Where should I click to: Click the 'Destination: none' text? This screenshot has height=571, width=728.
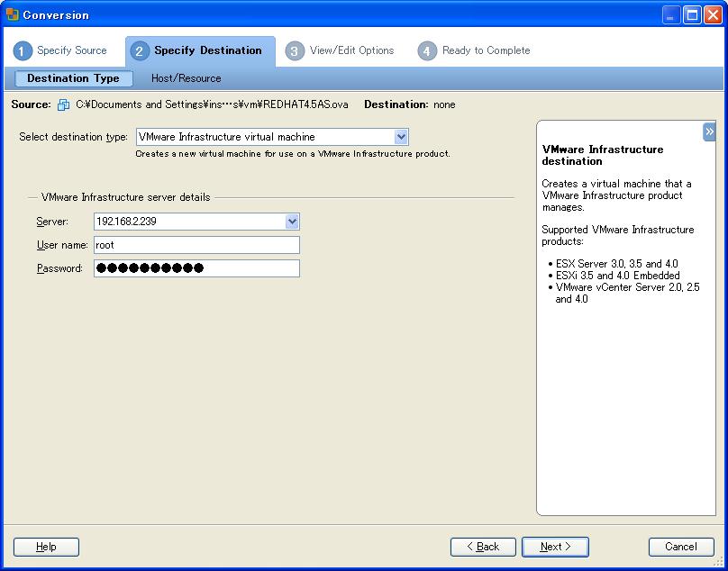(409, 104)
